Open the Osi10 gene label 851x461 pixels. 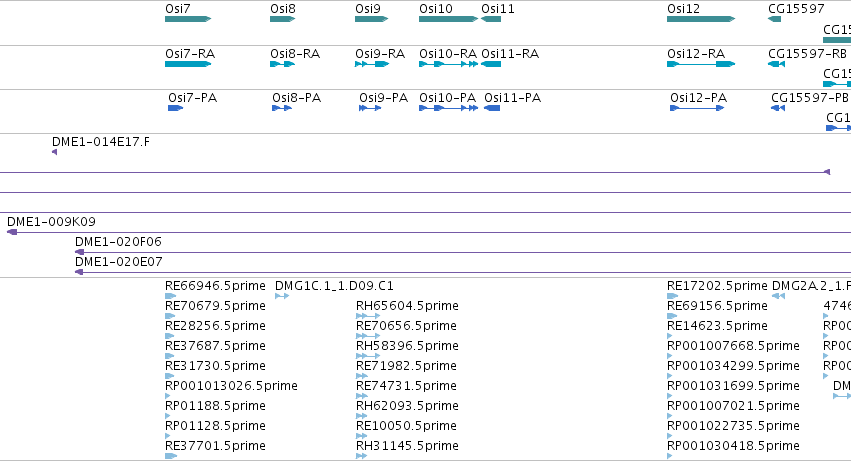coord(436,9)
